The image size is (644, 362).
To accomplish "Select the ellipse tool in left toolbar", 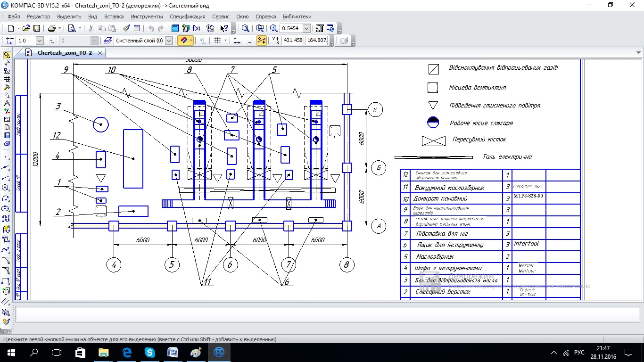I will pyautogui.click(x=6, y=208).
